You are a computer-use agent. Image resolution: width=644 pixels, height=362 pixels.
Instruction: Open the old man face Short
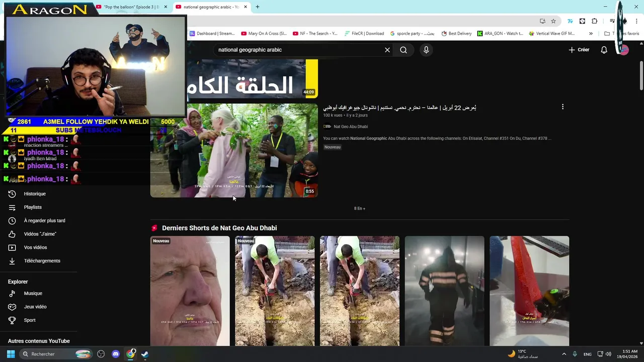190,291
